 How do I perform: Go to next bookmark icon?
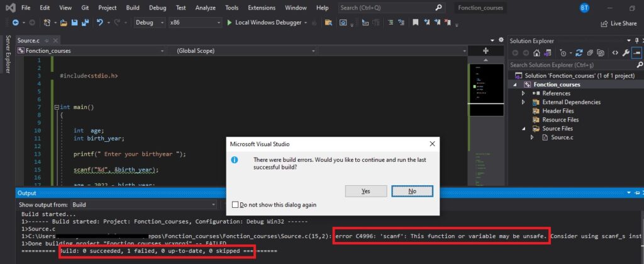click(x=438, y=23)
